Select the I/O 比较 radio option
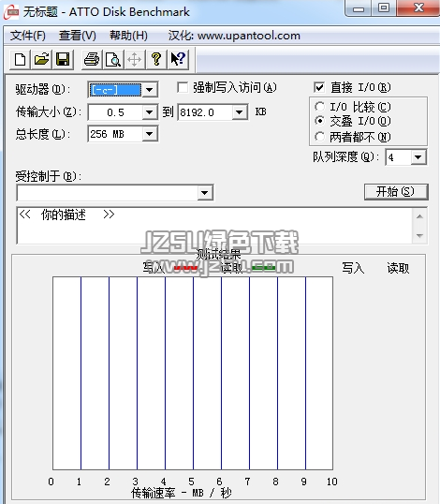 (x=319, y=107)
